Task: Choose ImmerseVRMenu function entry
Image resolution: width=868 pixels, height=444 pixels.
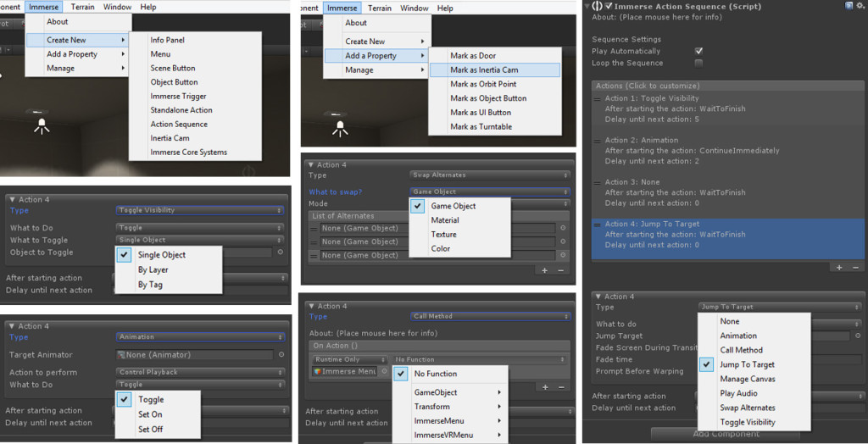Action: coord(450,436)
